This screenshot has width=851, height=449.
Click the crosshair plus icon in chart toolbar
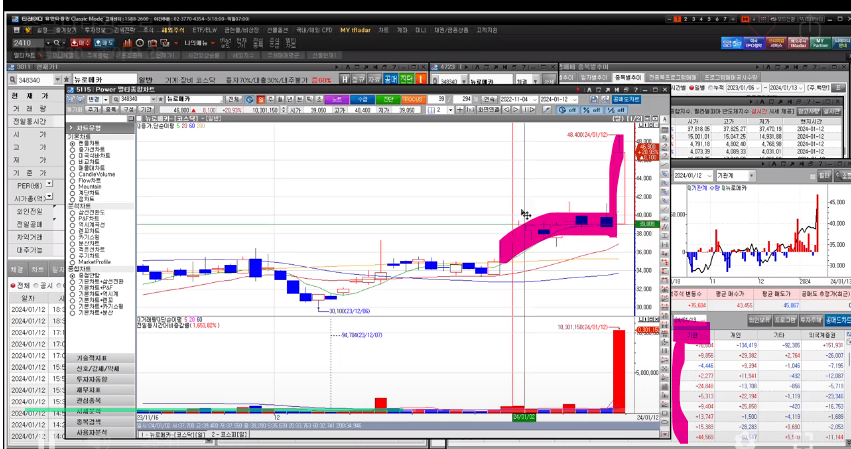click(460, 110)
